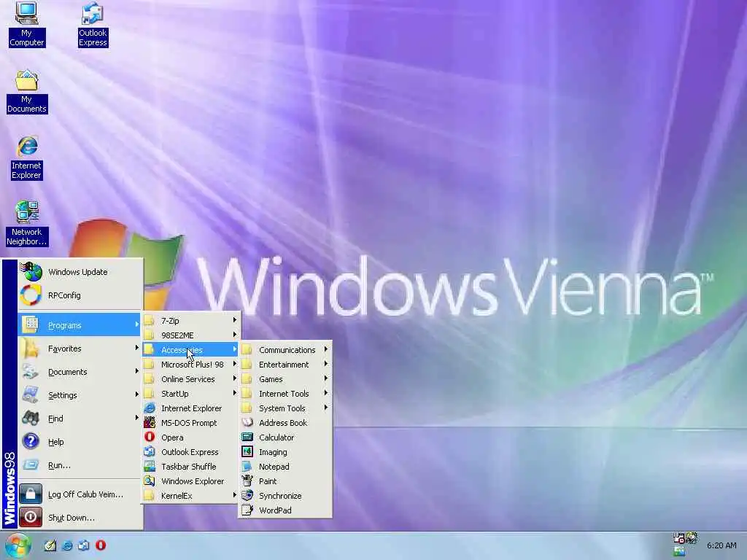Choose Games in the Accessories submenu
The height and width of the screenshot is (560, 747).
point(285,379)
